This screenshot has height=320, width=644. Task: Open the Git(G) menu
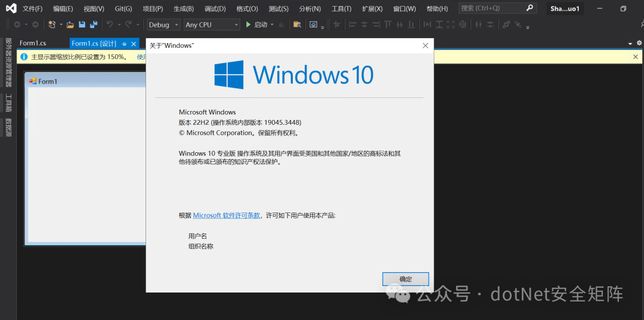(123, 8)
